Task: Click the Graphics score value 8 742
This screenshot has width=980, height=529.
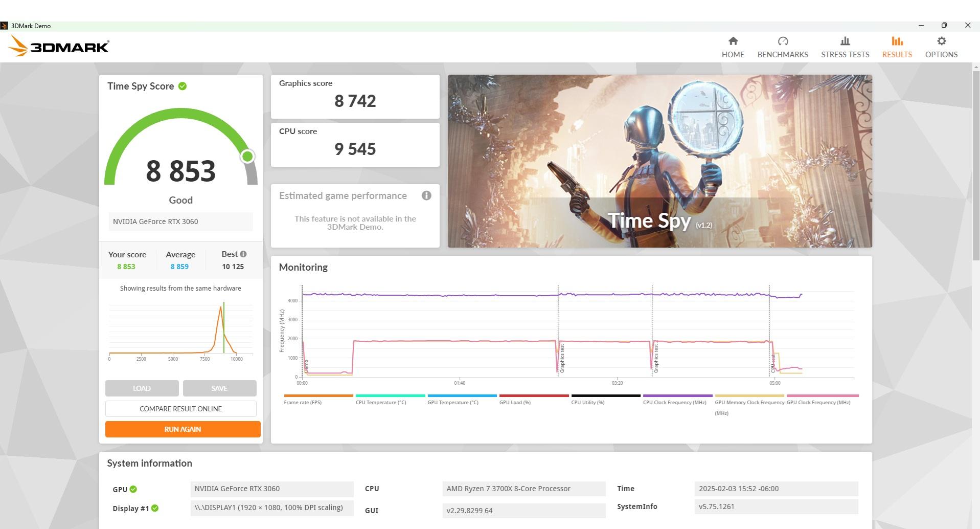Action: pyautogui.click(x=355, y=101)
